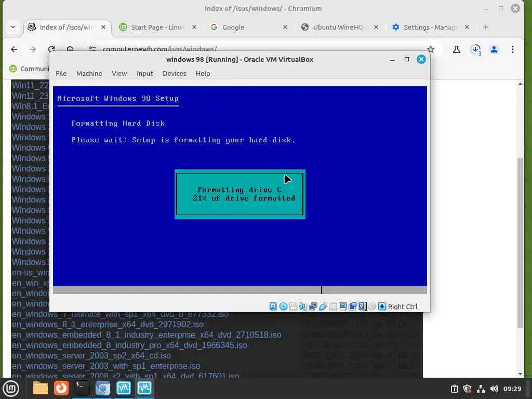Image resolution: width=532 pixels, height=399 pixels.
Task: Close the Ubuntu WineHQ tab
Action: tap(376, 27)
